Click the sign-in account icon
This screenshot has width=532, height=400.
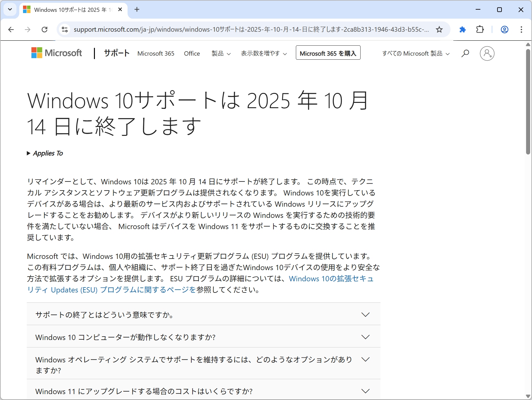(x=487, y=53)
